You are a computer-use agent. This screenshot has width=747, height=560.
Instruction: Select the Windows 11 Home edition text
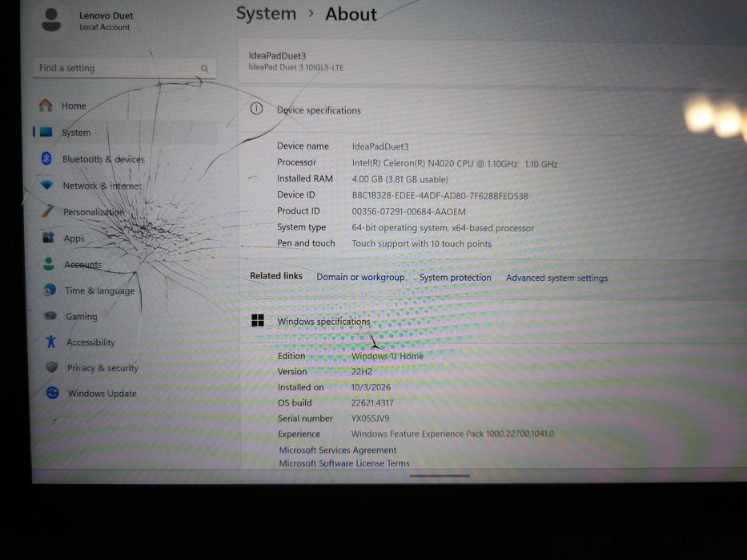[x=388, y=356]
